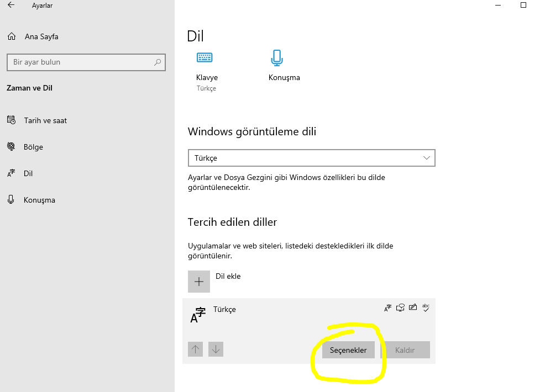
Task: Minimize the Ayarlar window
Action: coord(498,5)
